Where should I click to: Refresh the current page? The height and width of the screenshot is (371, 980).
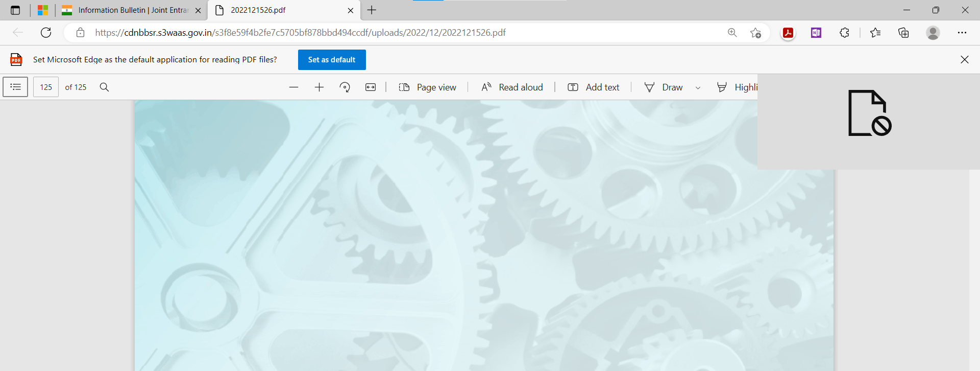[46, 33]
